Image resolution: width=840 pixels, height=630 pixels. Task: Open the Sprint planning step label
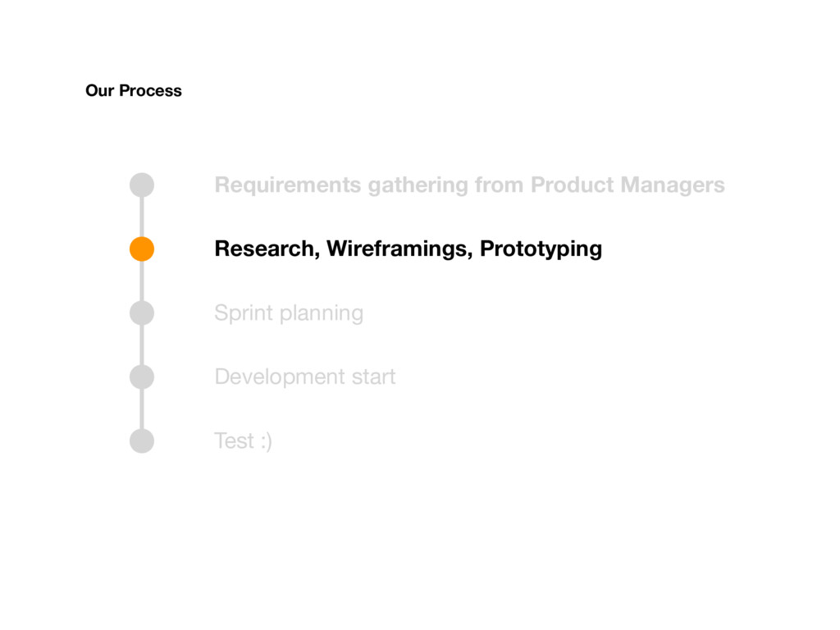pyautogui.click(x=289, y=313)
